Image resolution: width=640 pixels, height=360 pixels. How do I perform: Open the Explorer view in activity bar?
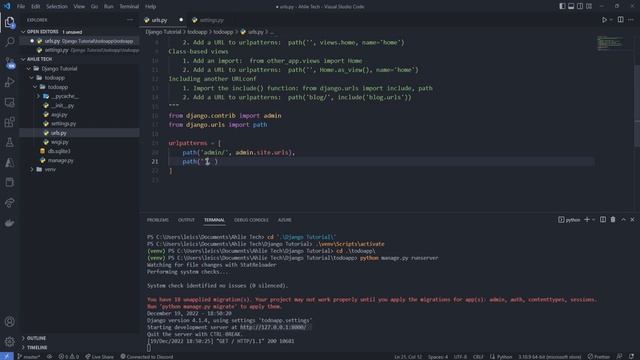point(9,22)
